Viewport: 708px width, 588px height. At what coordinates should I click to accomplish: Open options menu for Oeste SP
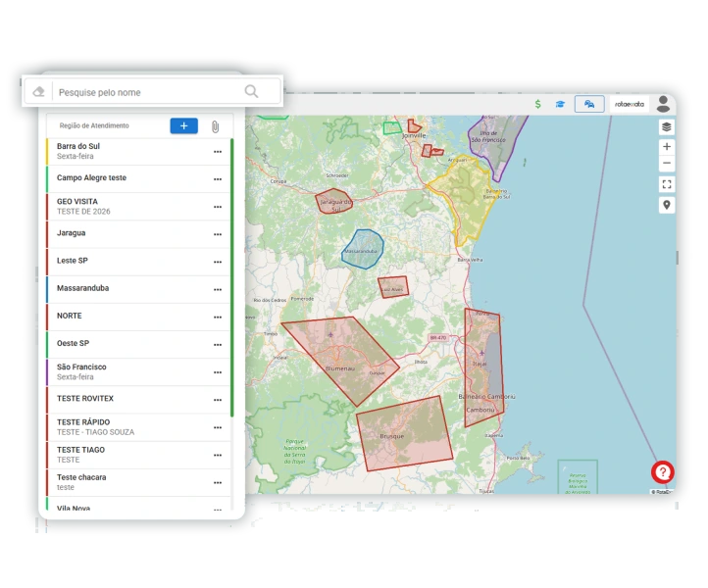[218, 345]
